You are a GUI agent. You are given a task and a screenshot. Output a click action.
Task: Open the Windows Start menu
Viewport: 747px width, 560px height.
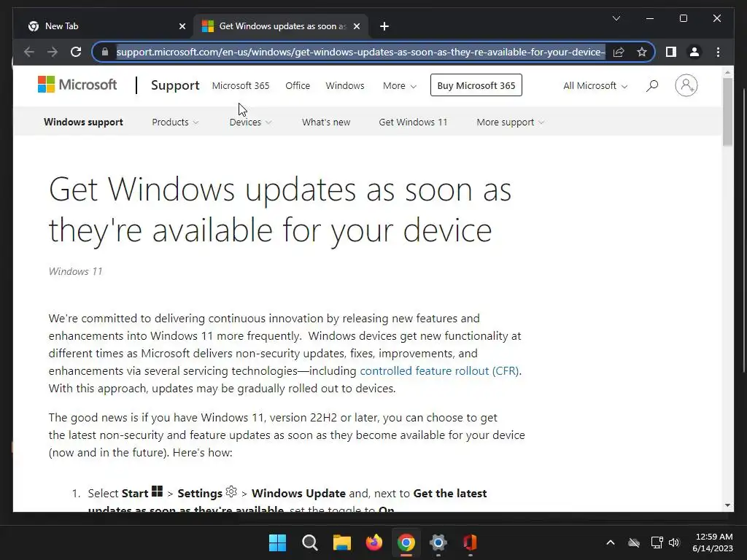(277, 542)
